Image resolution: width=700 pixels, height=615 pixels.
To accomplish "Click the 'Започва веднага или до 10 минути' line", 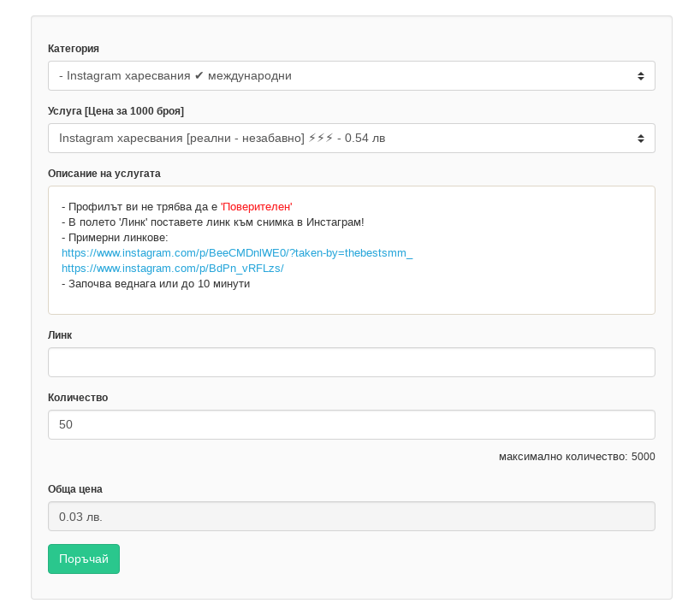I will click(156, 284).
